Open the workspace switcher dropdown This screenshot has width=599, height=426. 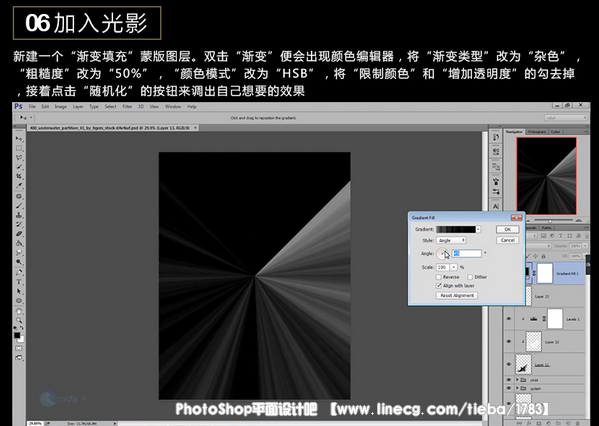[x=566, y=118]
